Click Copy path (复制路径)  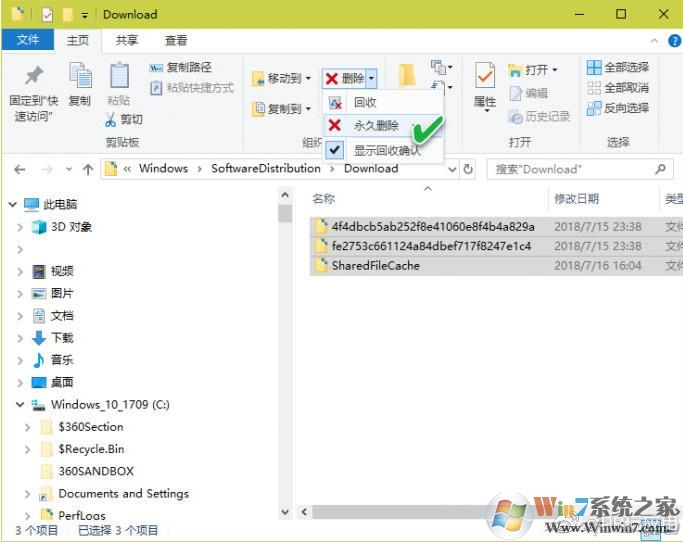click(180, 67)
